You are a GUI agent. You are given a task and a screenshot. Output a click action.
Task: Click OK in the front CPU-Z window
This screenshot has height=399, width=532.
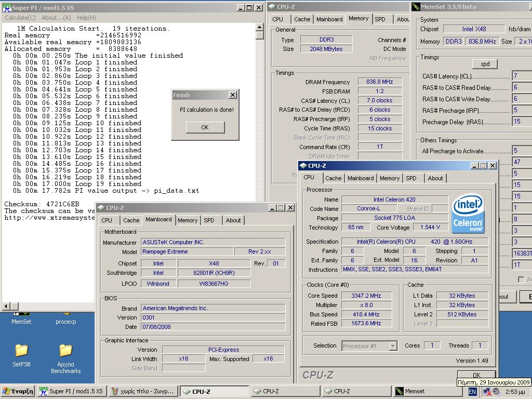476,375
